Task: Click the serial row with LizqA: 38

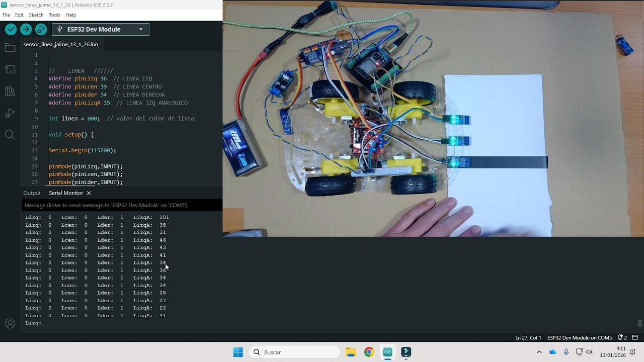Action: pyautogui.click(x=96, y=225)
